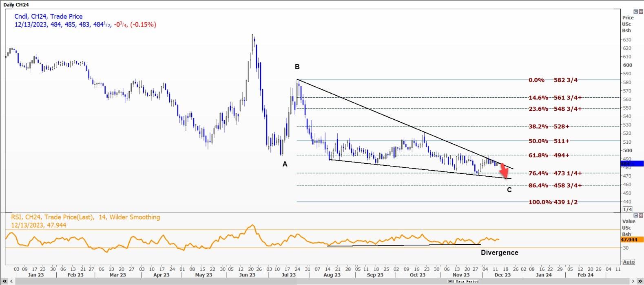
Task: Click the Daily CH24 chart title
Action: point(16,4)
